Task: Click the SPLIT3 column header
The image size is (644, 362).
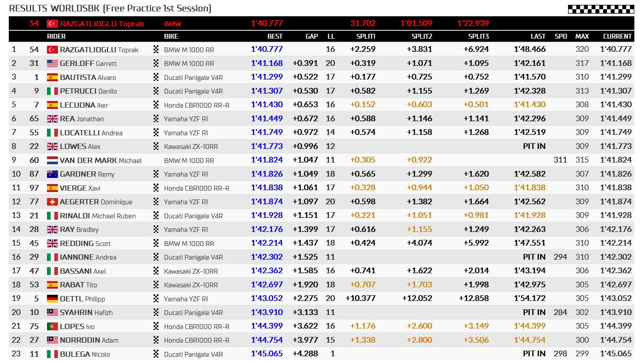Action: click(x=479, y=36)
